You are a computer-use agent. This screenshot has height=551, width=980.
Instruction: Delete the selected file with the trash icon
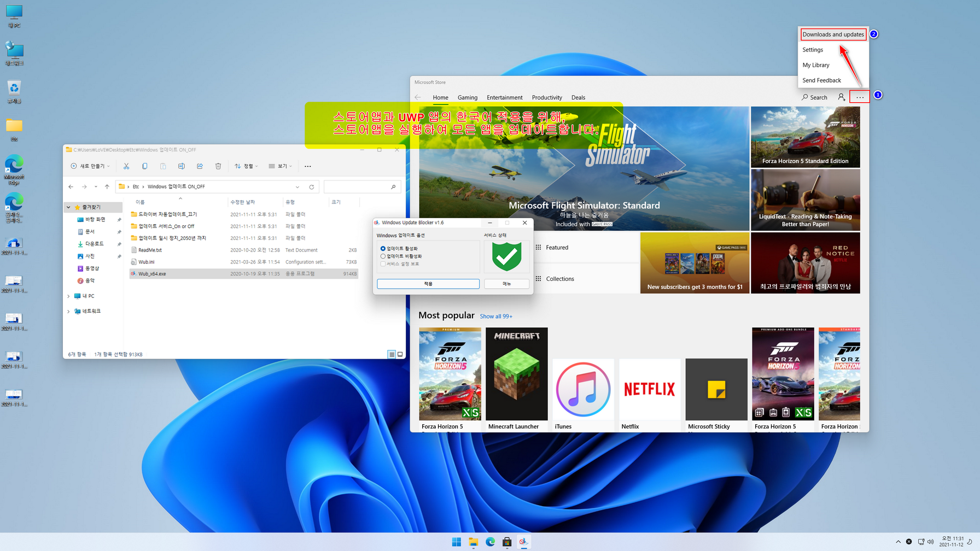tap(218, 166)
